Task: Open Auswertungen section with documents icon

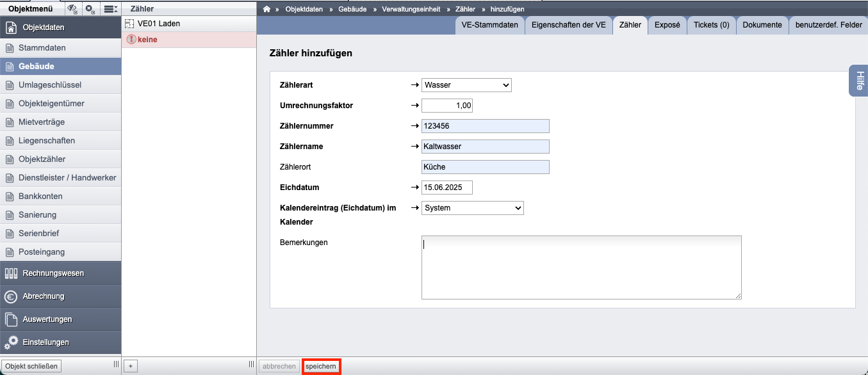Action: [x=60, y=319]
